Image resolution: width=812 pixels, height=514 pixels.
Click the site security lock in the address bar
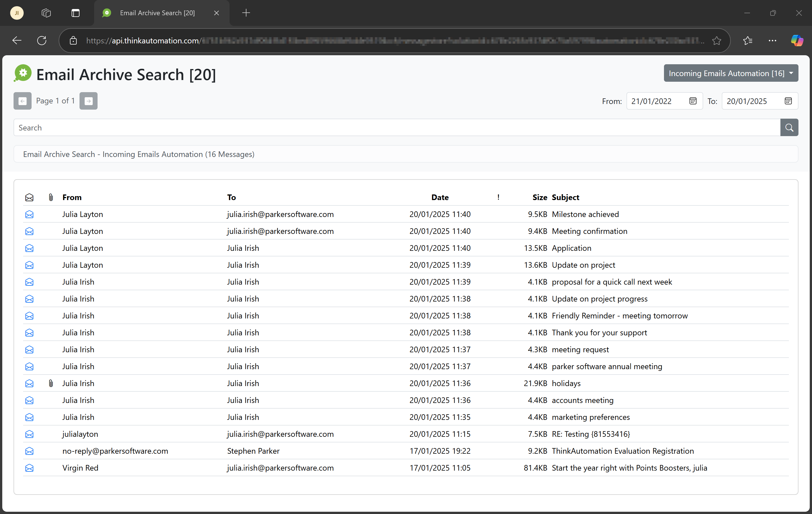pyautogui.click(x=73, y=41)
